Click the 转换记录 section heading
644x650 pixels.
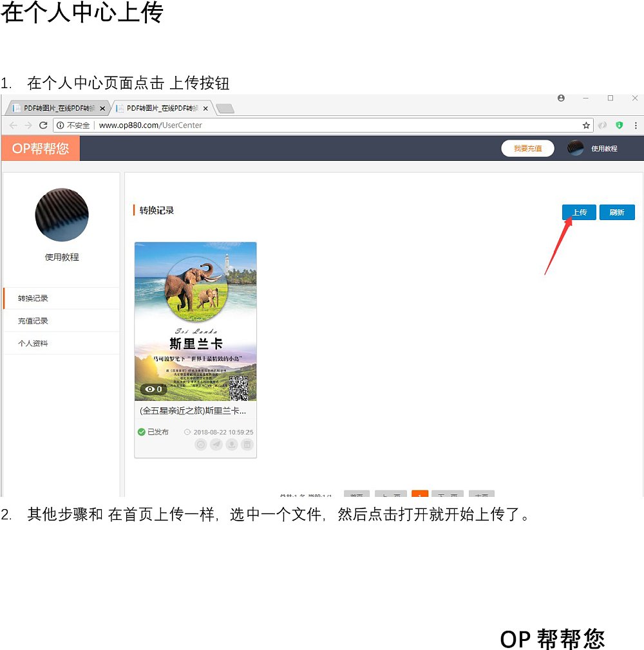coord(156,210)
